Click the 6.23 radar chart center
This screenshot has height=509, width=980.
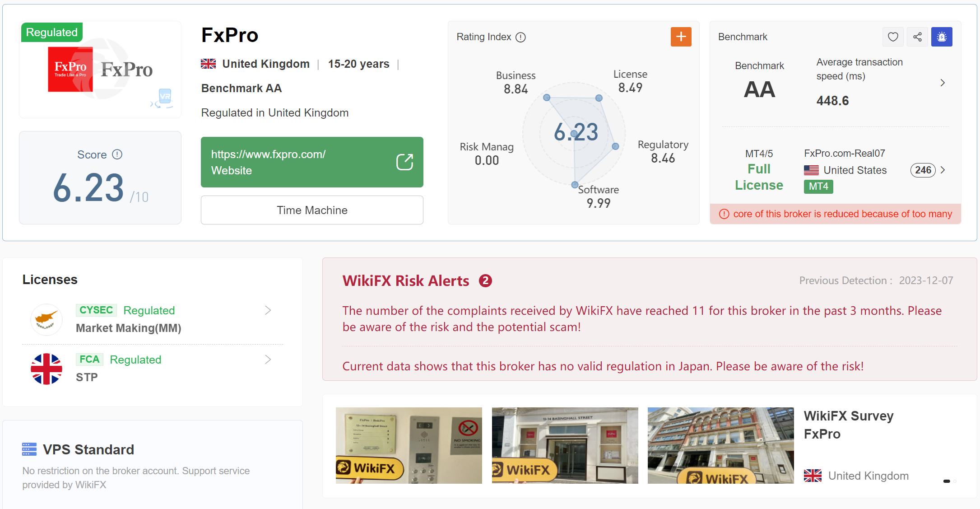[x=576, y=132]
